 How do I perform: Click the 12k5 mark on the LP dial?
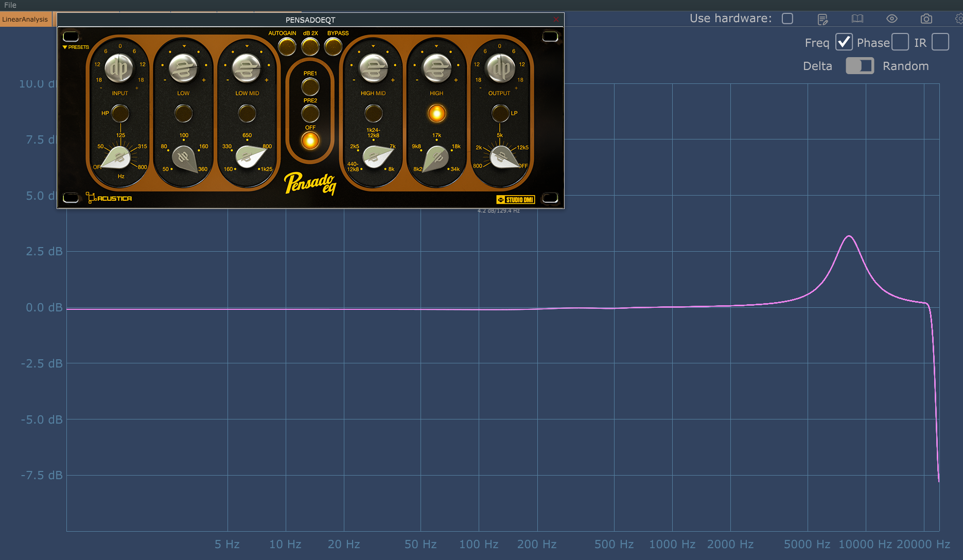point(522,148)
